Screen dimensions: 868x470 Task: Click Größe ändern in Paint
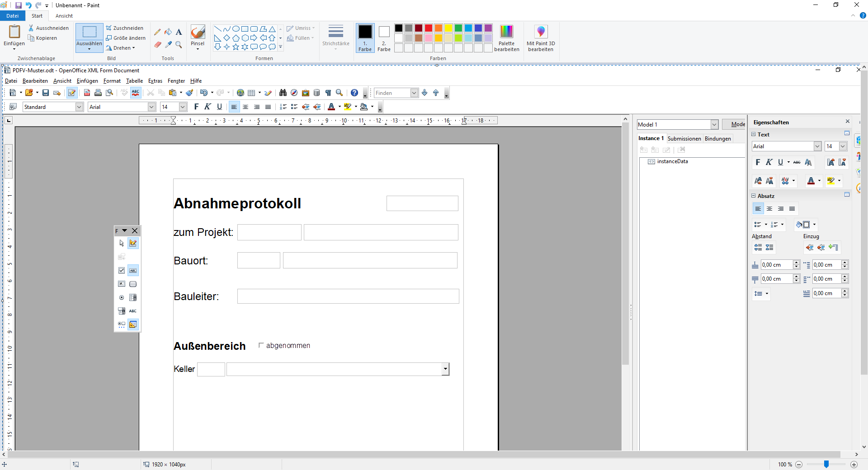click(126, 38)
